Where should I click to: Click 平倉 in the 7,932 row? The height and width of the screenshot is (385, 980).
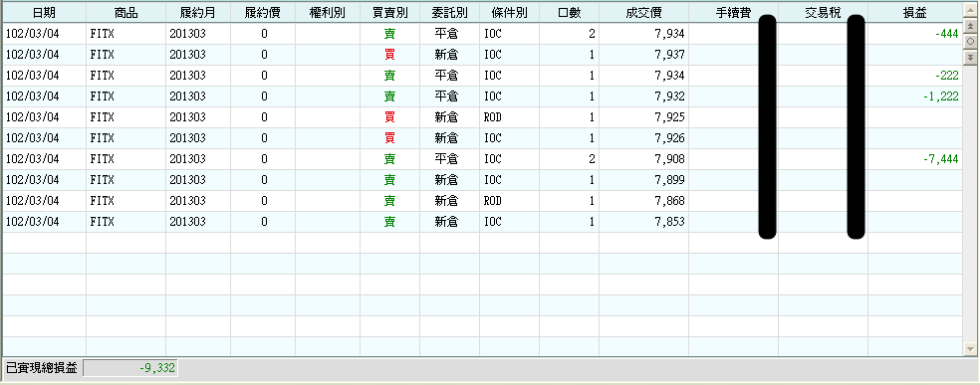point(446,96)
